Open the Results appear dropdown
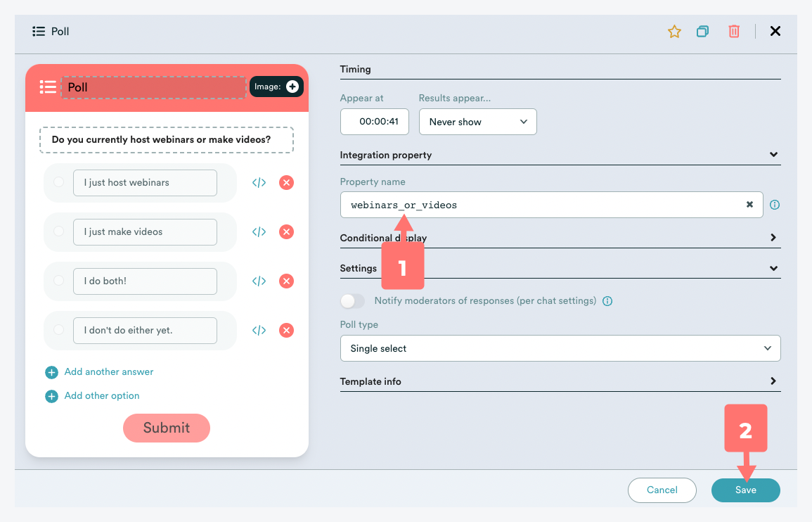This screenshot has height=522, width=812. [x=477, y=122]
